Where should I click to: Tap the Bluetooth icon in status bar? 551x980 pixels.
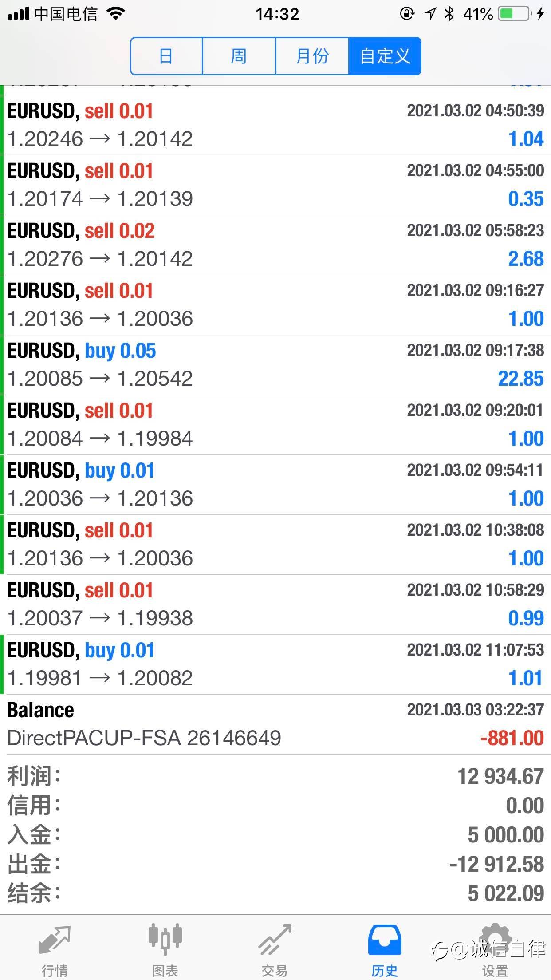449,14
